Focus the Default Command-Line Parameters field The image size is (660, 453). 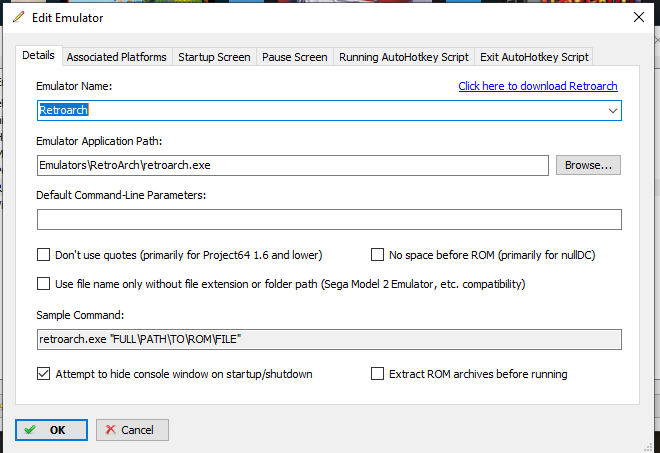pos(329,219)
